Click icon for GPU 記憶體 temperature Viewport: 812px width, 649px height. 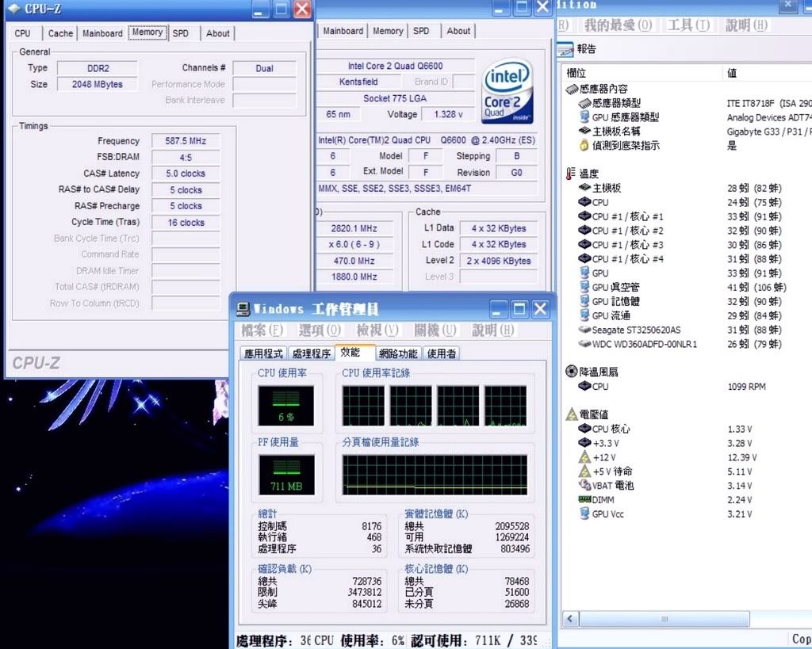tap(584, 300)
